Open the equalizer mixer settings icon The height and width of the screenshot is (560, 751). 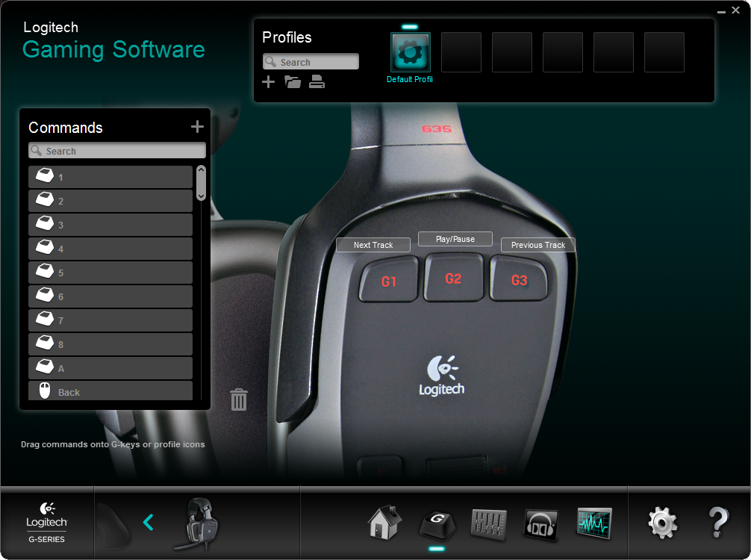pos(488,525)
